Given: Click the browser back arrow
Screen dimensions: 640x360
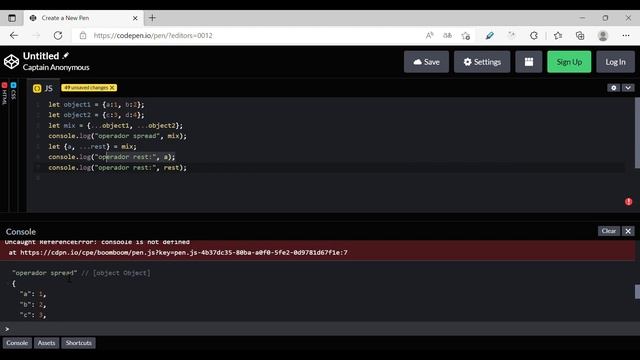Looking at the screenshot, I should [x=14, y=36].
